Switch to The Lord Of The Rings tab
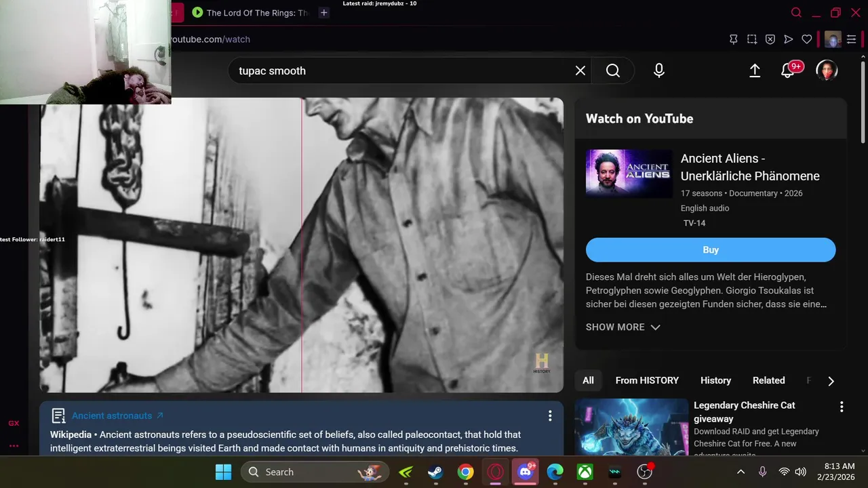The width and height of the screenshot is (868, 488). 250,12
